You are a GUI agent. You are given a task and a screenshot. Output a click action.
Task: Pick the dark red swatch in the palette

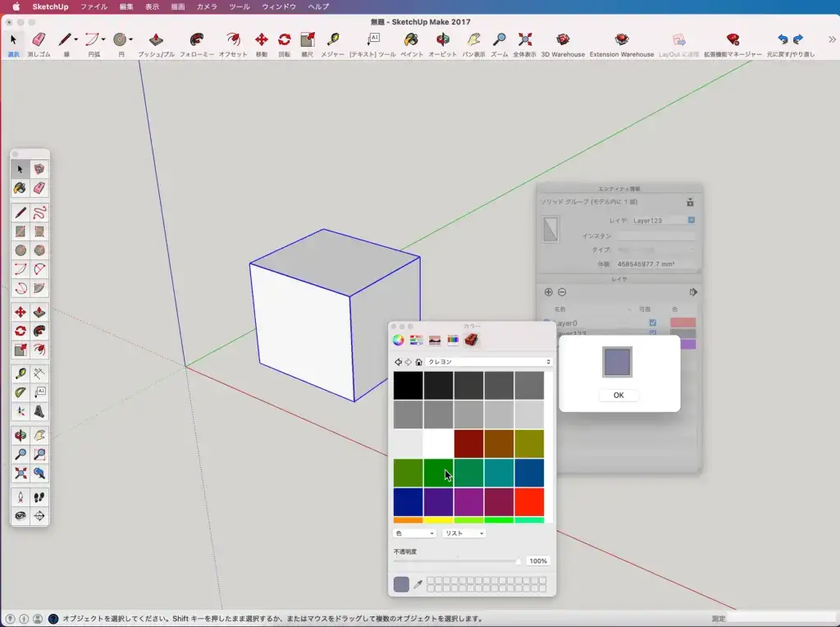pos(468,443)
